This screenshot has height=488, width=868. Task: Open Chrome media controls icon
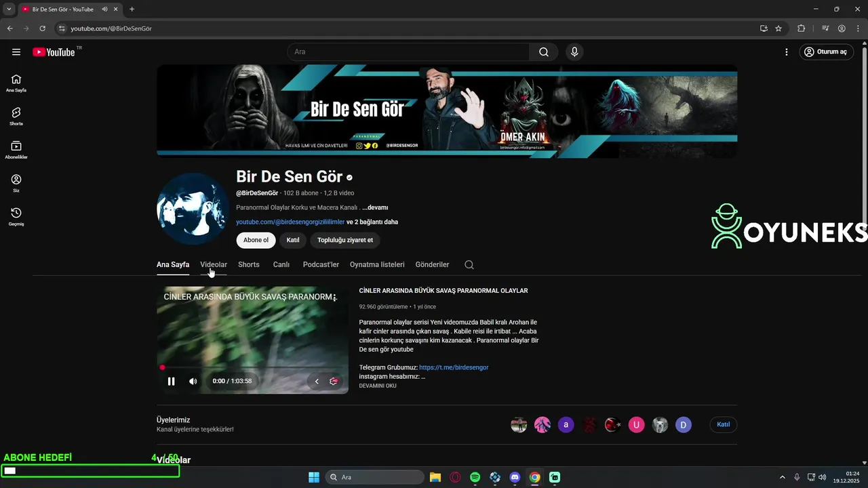pos(825,28)
